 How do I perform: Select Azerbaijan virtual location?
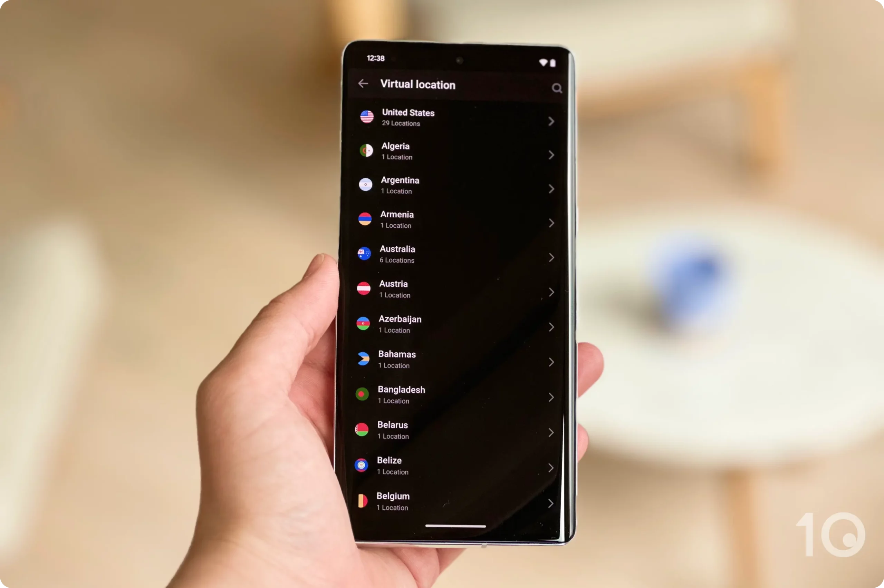coord(456,324)
